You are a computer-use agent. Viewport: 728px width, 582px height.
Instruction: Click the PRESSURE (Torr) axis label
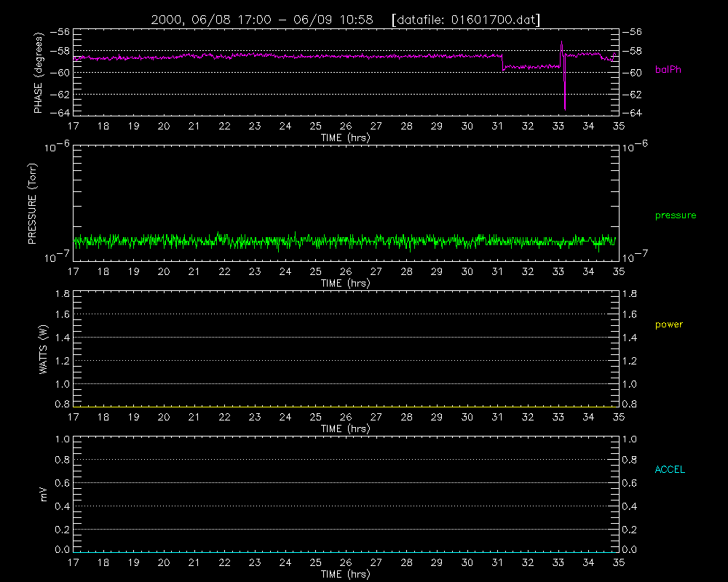point(32,204)
